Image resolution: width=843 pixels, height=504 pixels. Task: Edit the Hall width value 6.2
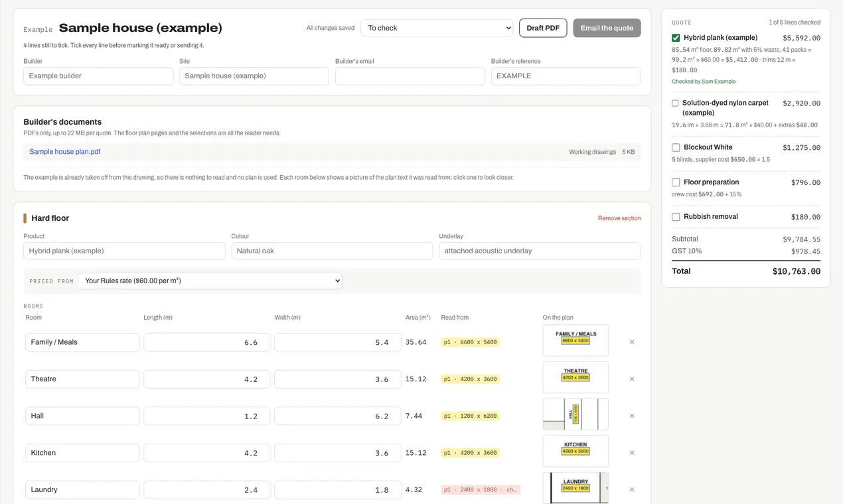pyautogui.click(x=338, y=416)
